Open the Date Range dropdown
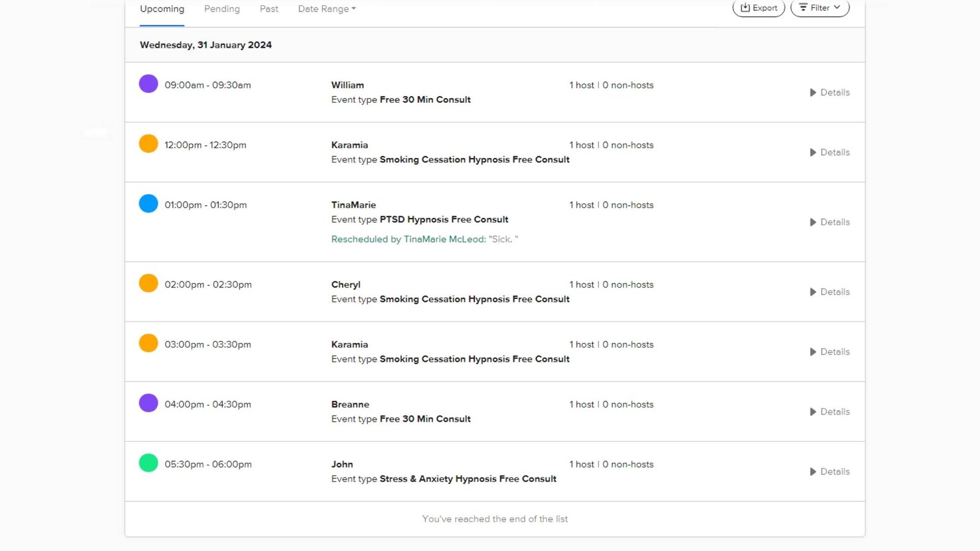This screenshot has width=980, height=551. pos(326,9)
